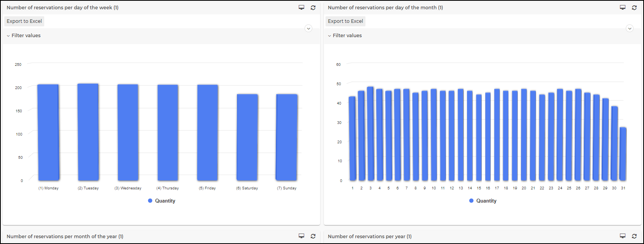Click the '(1) Monday' axis label
This screenshot has height=244, width=644.
pos(48,188)
